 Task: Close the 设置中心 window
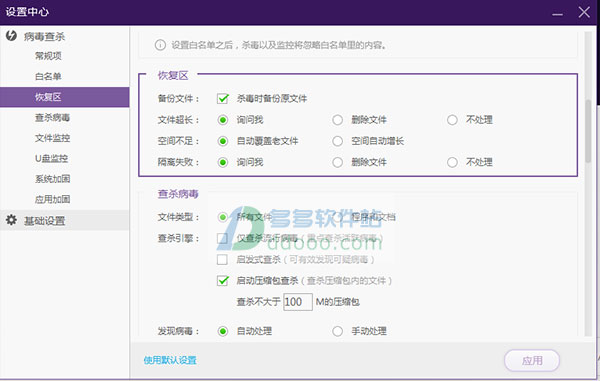tap(584, 12)
